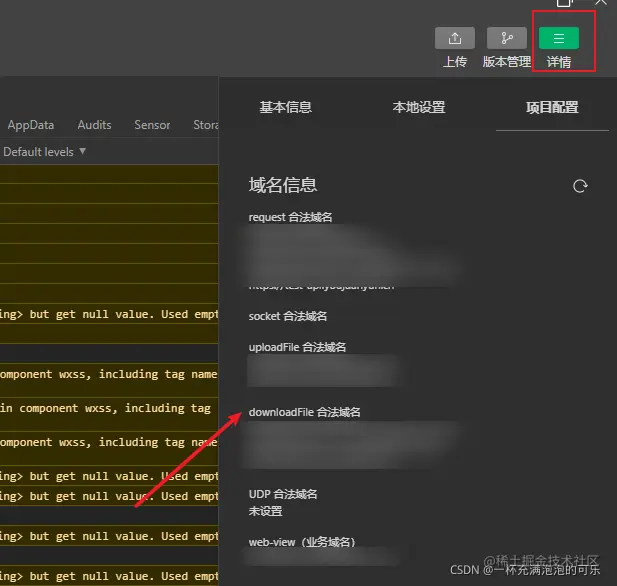
Task: Open the Audits devtools tab
Action: (x=94, y=125)
